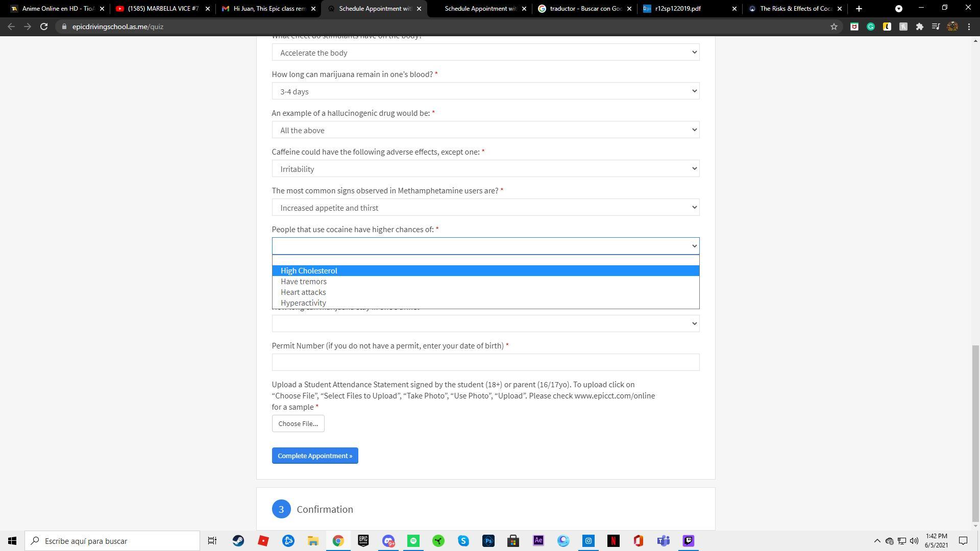Open the McAfee extension icon
980x551 pixels.
(x=854, y=27)
